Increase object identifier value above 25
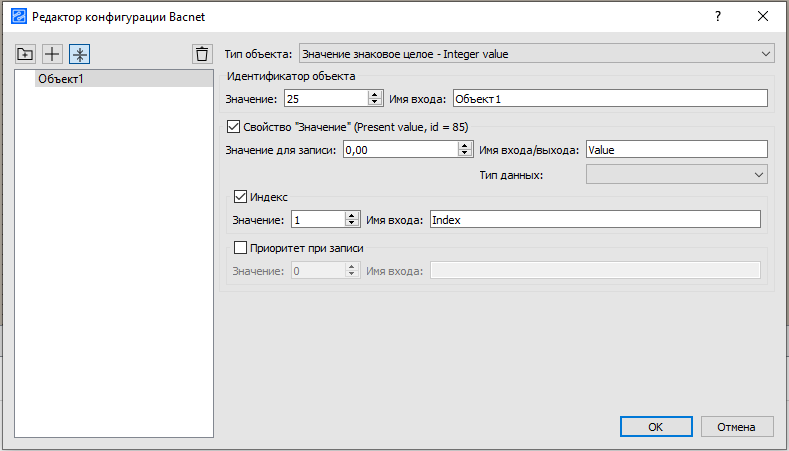The height and width of the screenshot is (451, 789). click(374, 95)
